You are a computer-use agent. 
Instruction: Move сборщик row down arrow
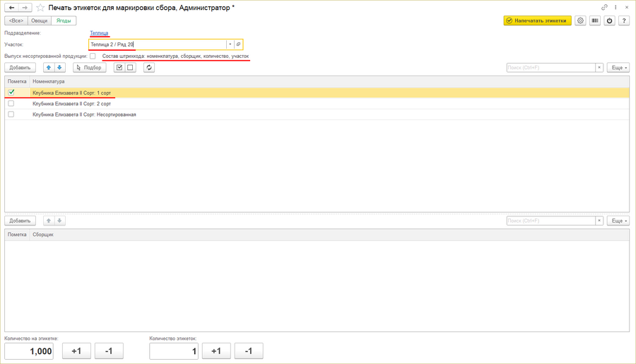59,221
